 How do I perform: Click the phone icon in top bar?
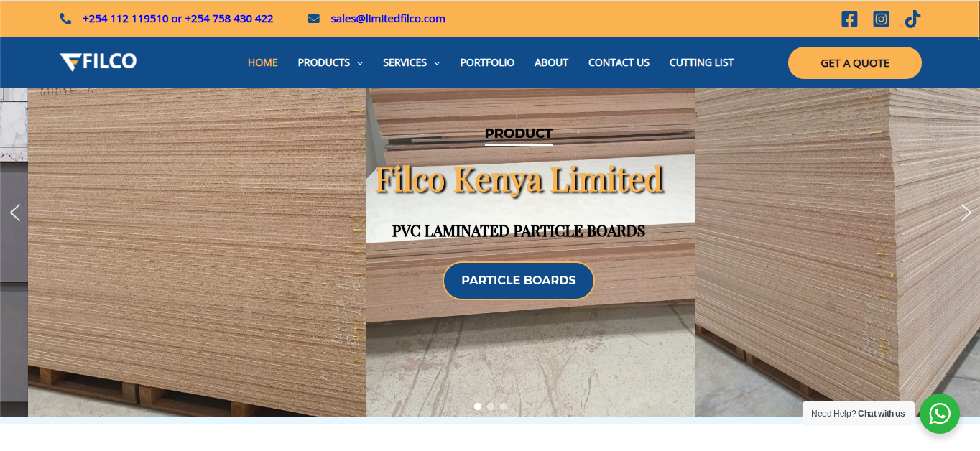tap(65, 19)
